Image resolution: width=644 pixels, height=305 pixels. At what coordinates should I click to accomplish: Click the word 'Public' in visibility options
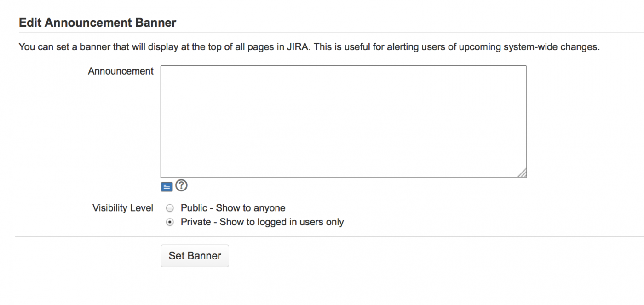pos(194,208)
